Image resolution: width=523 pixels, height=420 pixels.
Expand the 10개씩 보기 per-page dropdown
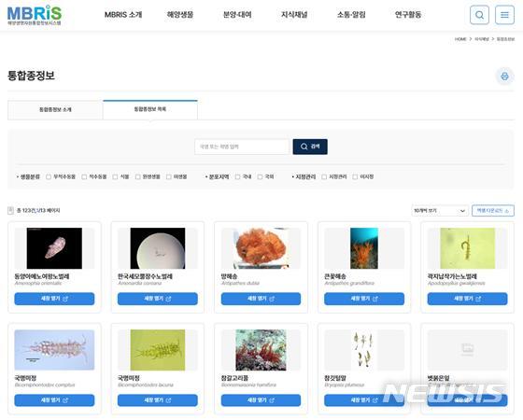tap(440, 211)
